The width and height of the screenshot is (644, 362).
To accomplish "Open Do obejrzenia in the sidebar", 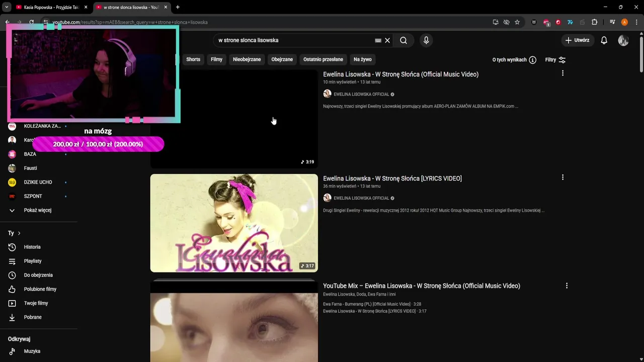I will pyautogui.click(x=38, y=275).
